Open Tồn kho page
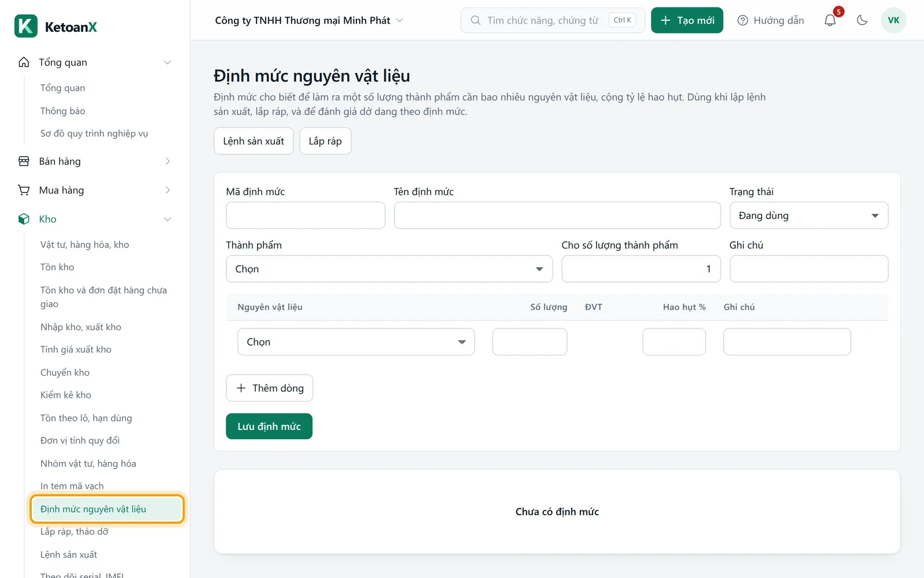The height and width of the screenshot is (578, 924). [x=57, y=267]
